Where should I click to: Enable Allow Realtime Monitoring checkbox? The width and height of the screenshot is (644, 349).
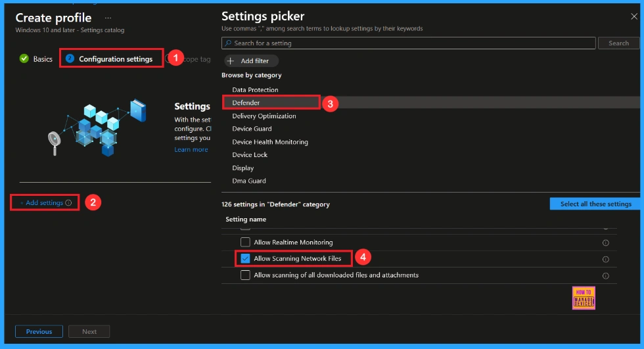point(245,243)
